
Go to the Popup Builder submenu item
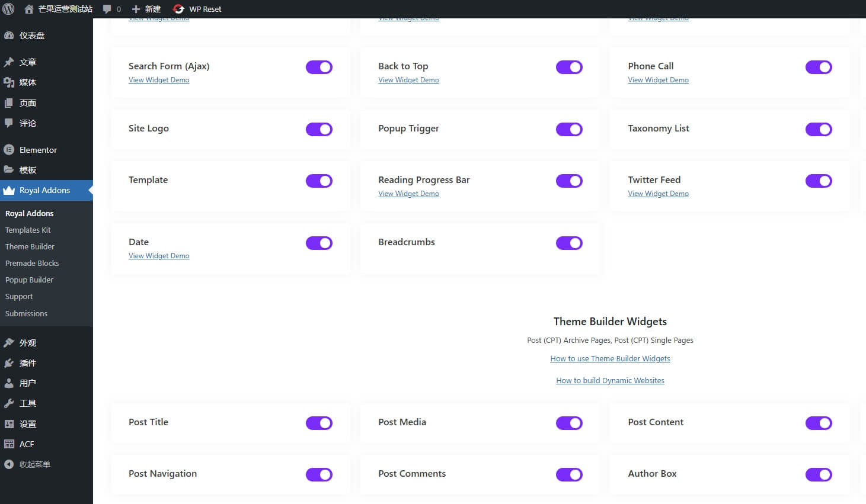(x=29, y=280)
